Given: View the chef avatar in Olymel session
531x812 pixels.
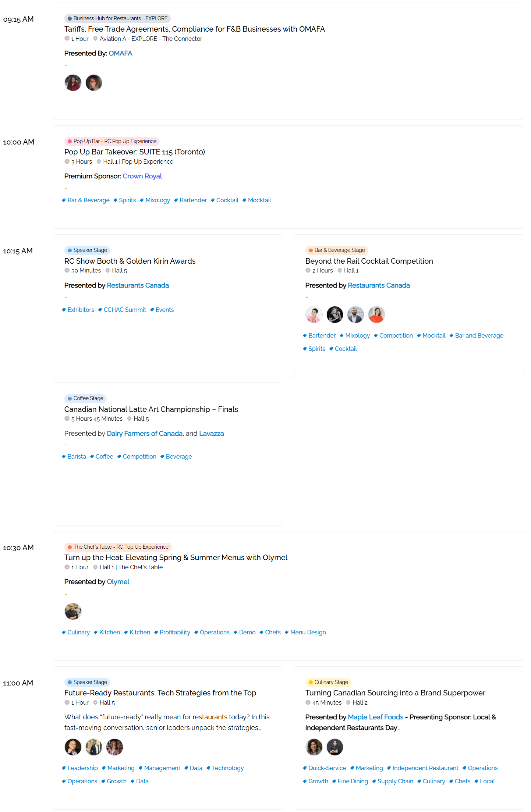Looking at the screenshot, I should click(x=73, y=611).
